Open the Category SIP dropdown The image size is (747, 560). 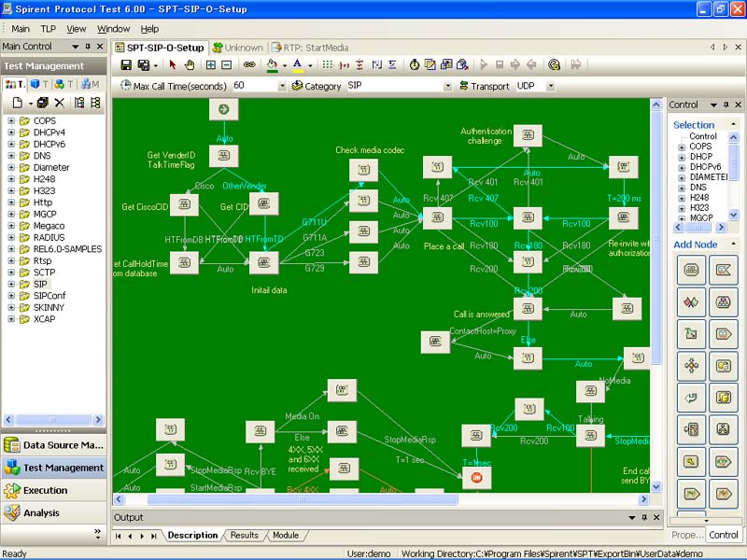[x=447, y=86]
